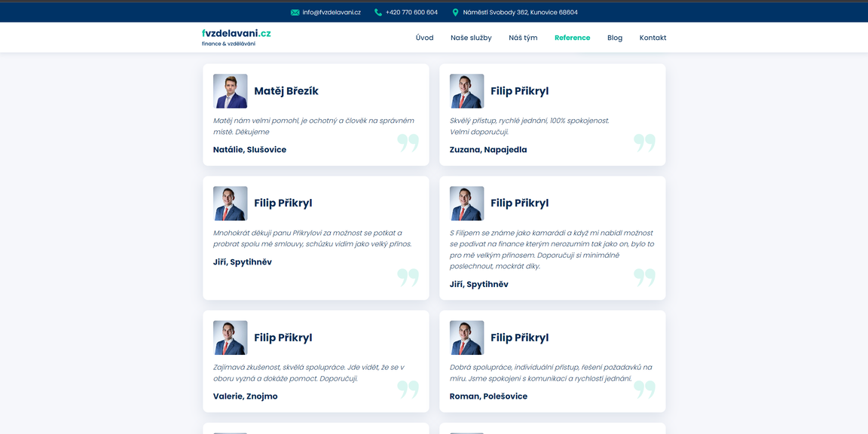This screenshot has width=868, height=434.
Task: Click quote mark icon in Natálie's testimonial
Action: pyautogui.click(x=408, y=143)
